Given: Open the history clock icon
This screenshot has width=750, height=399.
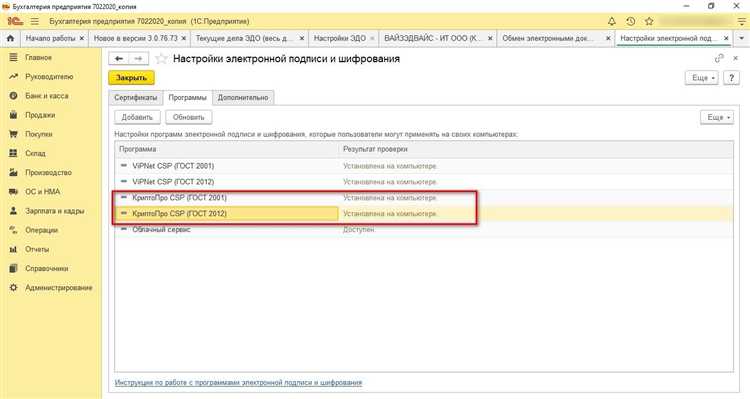Looking at the screenshot, I should [x=630, y=21].
